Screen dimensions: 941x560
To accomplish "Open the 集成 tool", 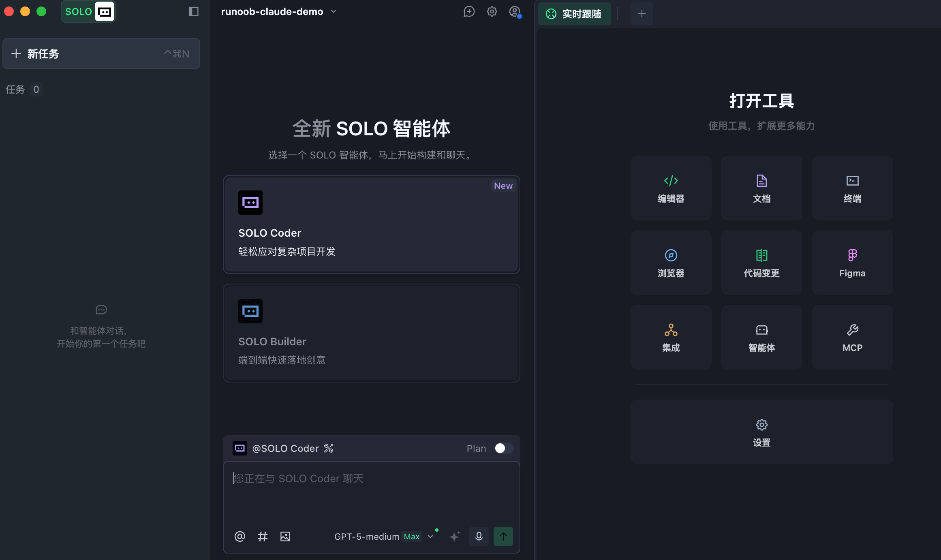I will click(x=671, y=337).
